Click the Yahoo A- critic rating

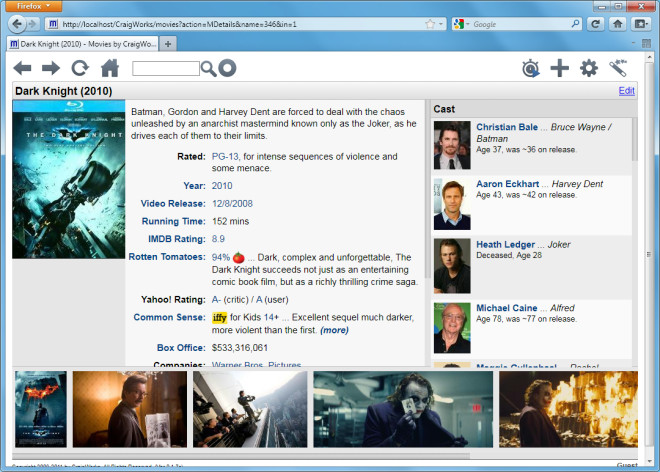[216, 300]
